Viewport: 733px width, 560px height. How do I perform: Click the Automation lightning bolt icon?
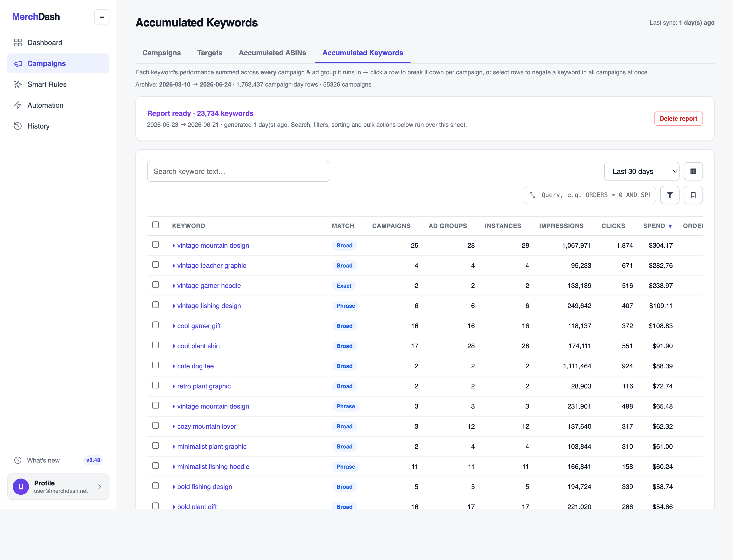[x=18, y=105]
